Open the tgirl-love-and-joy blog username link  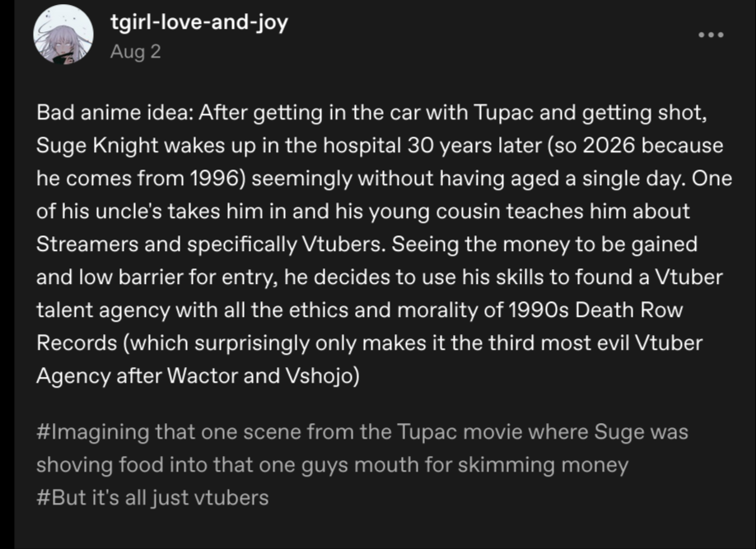point(198,22)
